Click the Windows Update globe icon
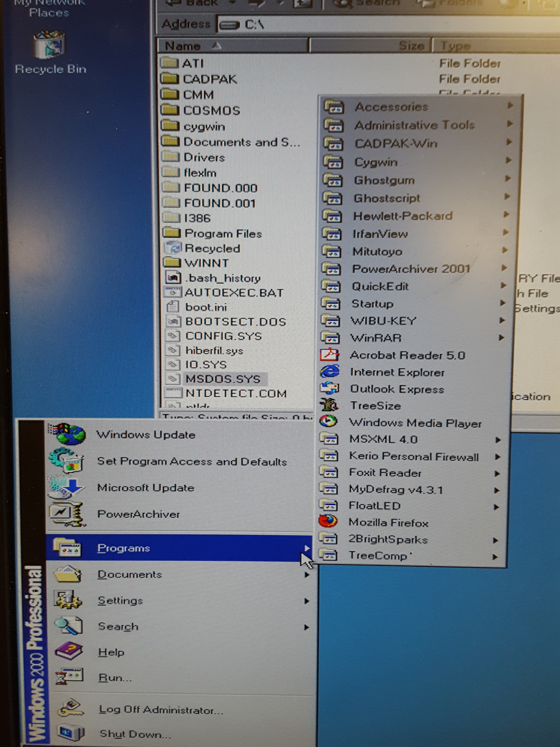Screen dimensions: 560x747 click(67, 434)
